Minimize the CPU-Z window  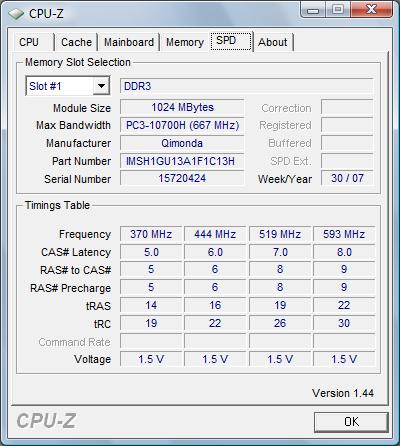(x=313, y=9)
